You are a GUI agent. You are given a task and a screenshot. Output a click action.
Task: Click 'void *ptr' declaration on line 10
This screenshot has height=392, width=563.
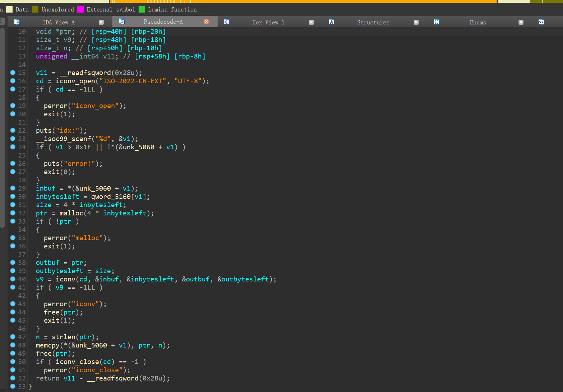(x=53, y=32)
